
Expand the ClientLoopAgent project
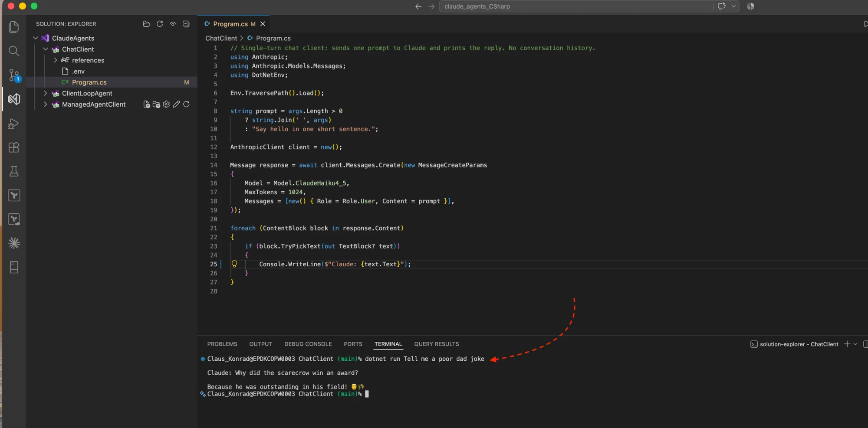[46, 93]
